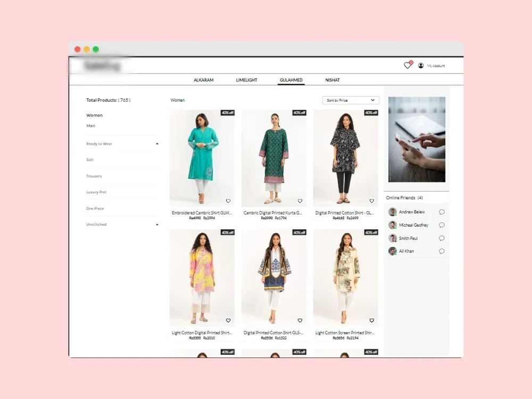
Task: Click the Rs2994 sale price
Action: pos(209,218)
